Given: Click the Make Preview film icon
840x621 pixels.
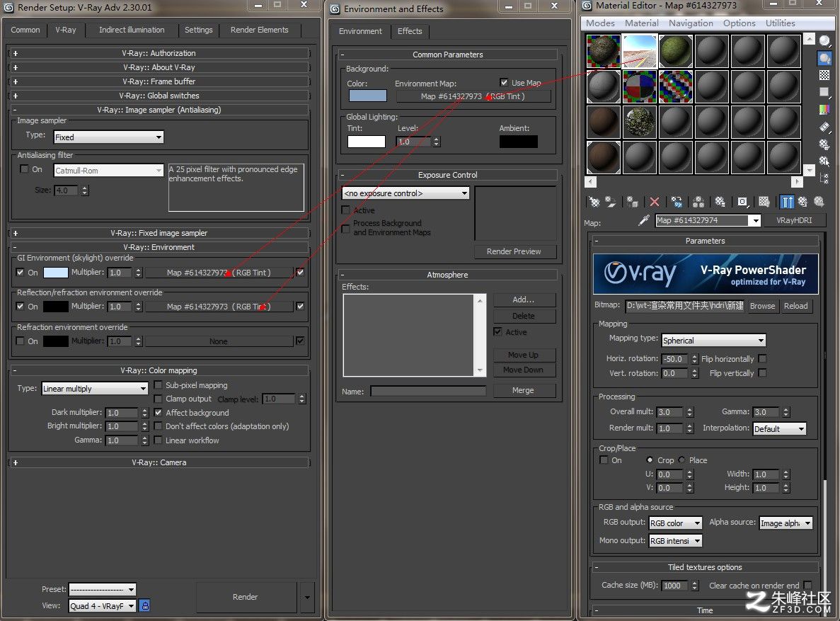Looking at the screenshot, I should 824,127.
